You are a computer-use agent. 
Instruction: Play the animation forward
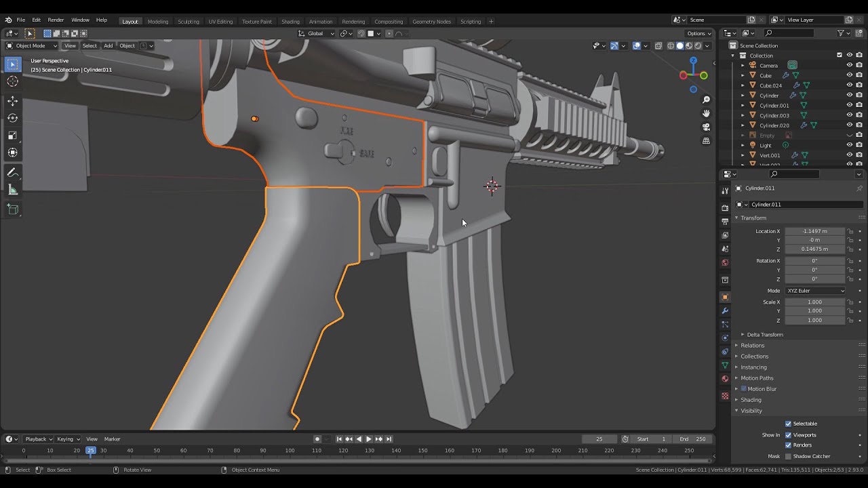368,439
